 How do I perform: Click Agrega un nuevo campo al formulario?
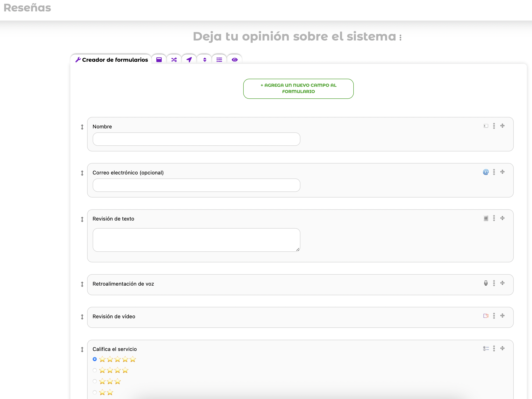click(298, 89)
